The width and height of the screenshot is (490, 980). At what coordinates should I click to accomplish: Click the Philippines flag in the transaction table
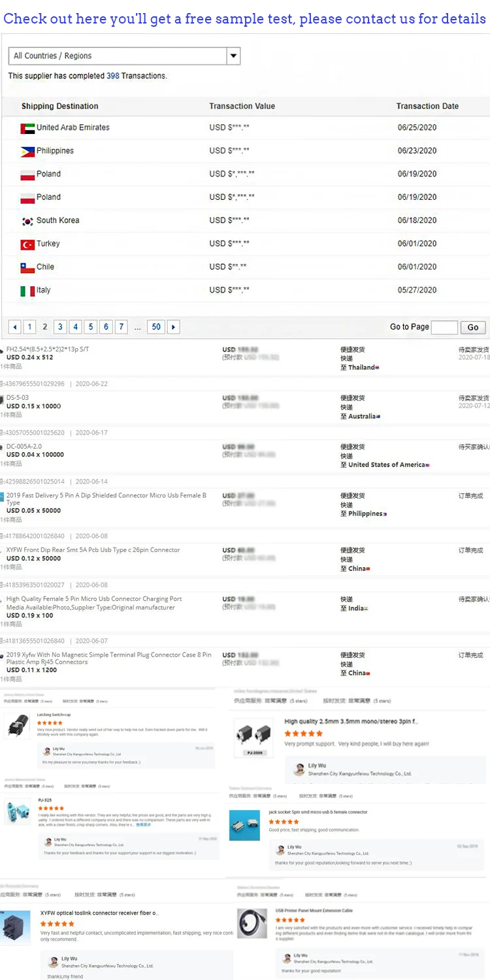(27, 152)
